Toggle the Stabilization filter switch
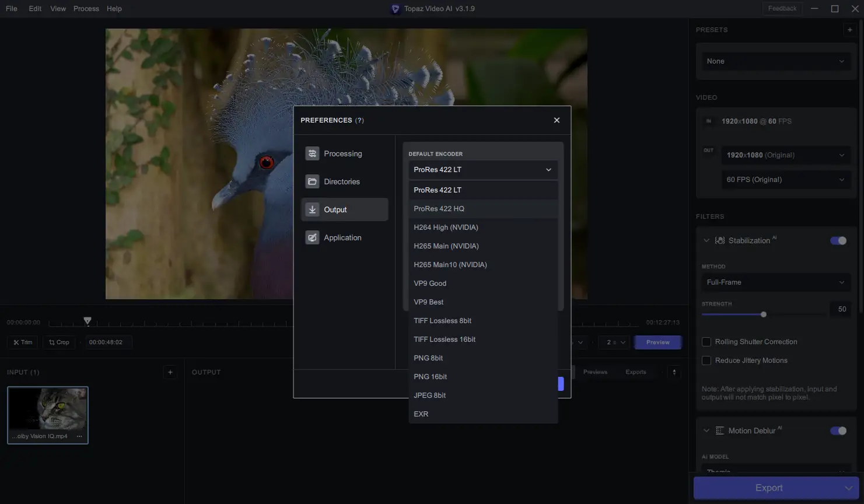864x504 pixels. [x=838, y=240]
